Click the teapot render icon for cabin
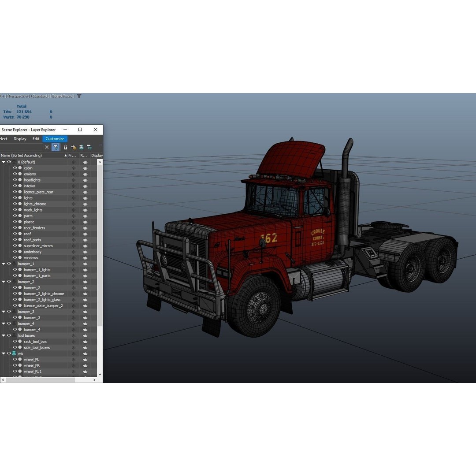The width and height of the screenshot is (476, 476). (x=85, y=168)
